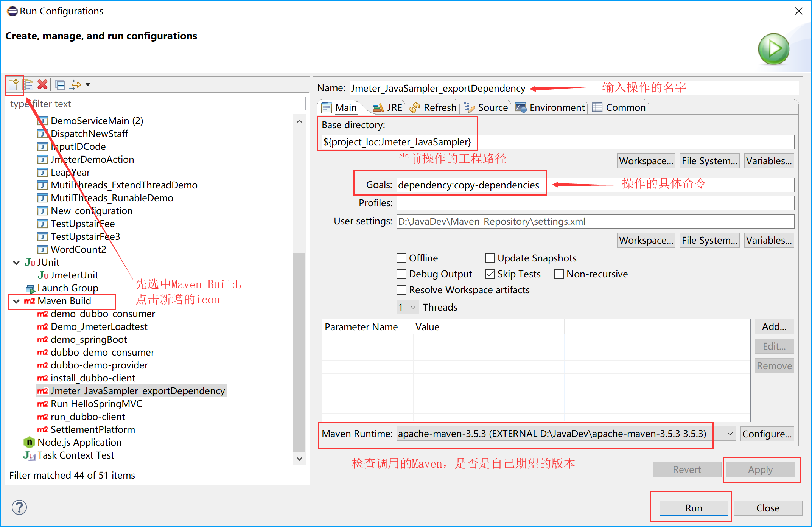Click the Configure... button for Maven Runtime
812x527 pixels.
(767, 434)
